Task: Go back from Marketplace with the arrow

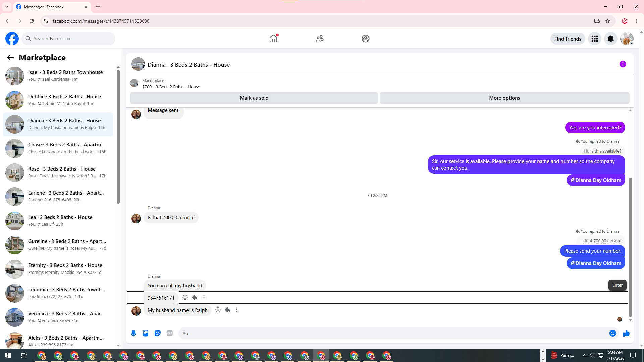Action: (10, 57)
